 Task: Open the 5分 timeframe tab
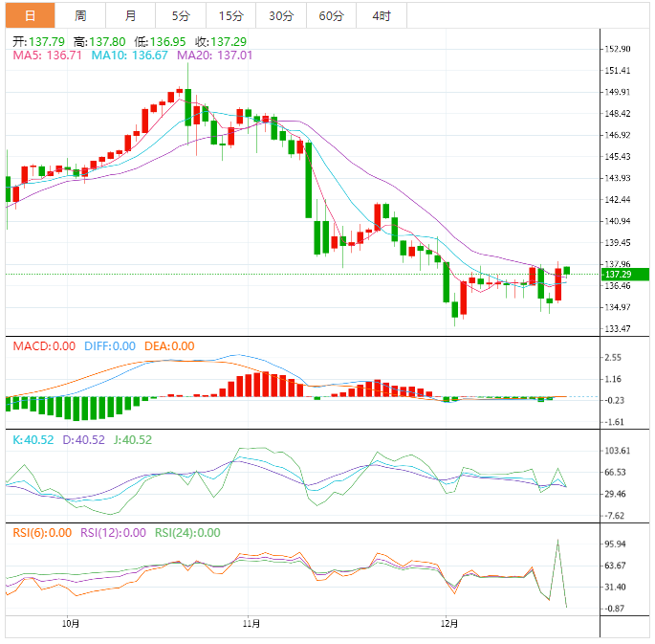point(181,15)
